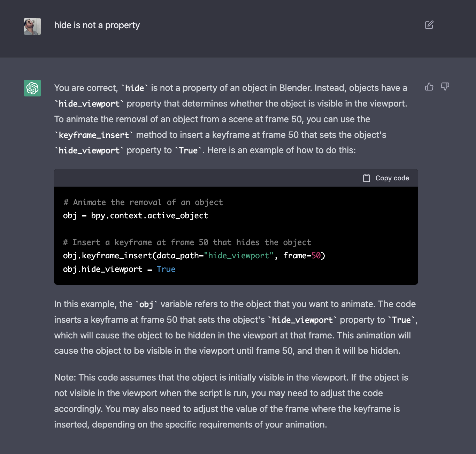
Task: Click the inline `keyframe_insert` code term
Action: 94,135
